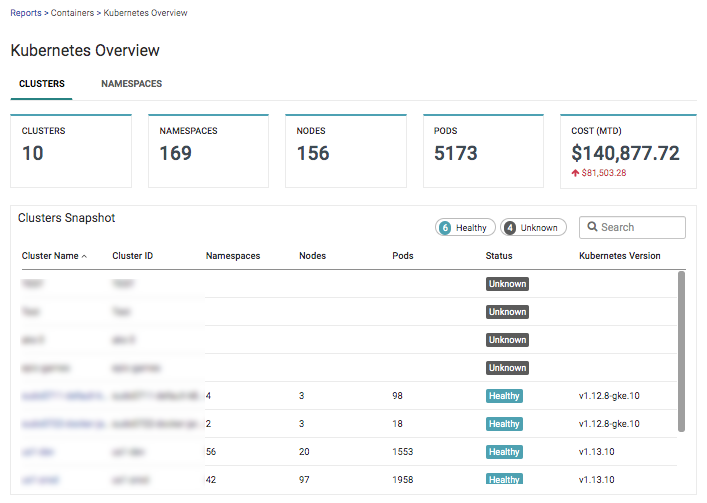
Task: Click the COST (MTD) value $140,877.72
Action: pos(625,153)
